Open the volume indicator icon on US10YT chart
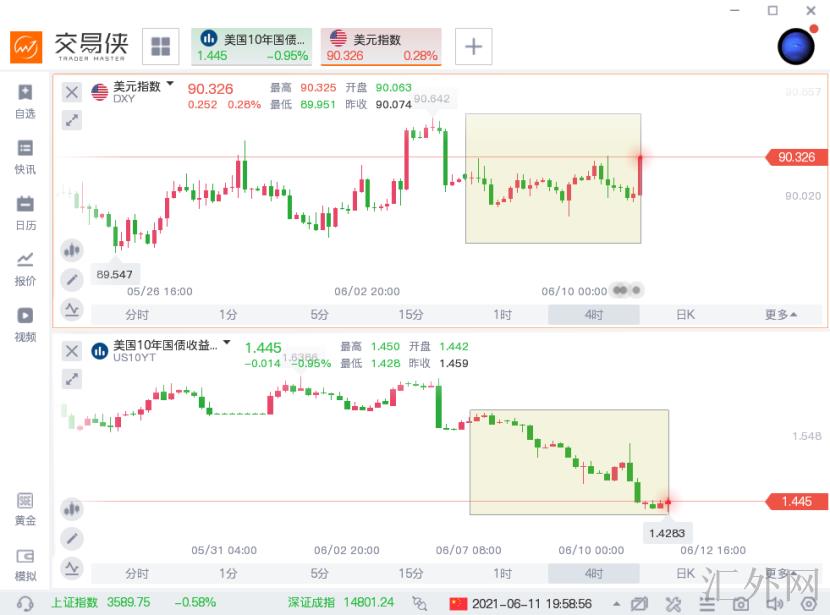This screenshot has width=830, height=615. (x=71, y=509)
